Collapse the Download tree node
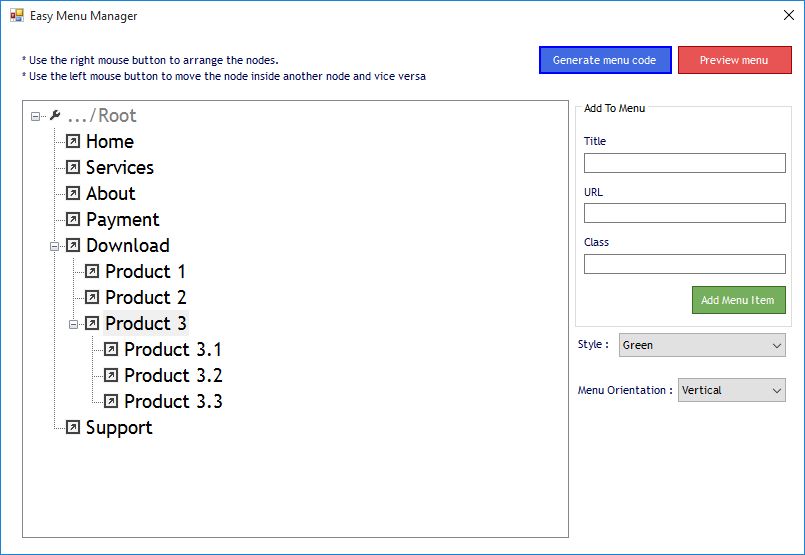The image size is (805, 555). click(x=55, y=246)
